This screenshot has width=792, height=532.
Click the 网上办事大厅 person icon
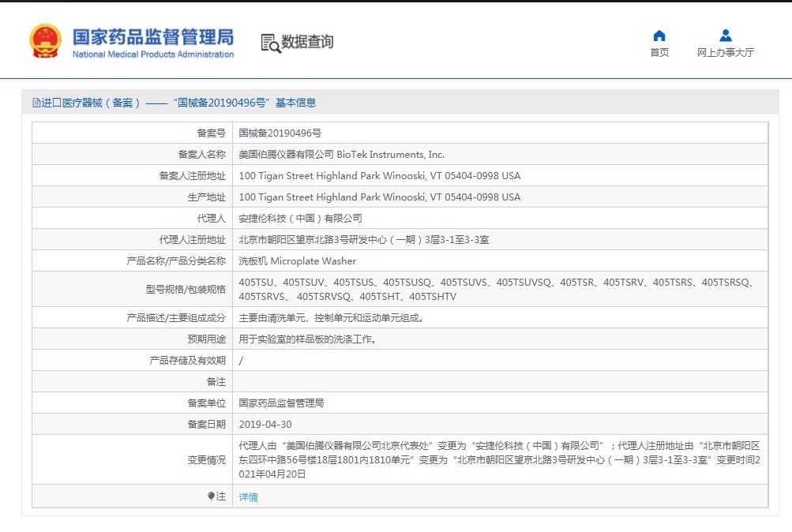click(x=725, y=36)
